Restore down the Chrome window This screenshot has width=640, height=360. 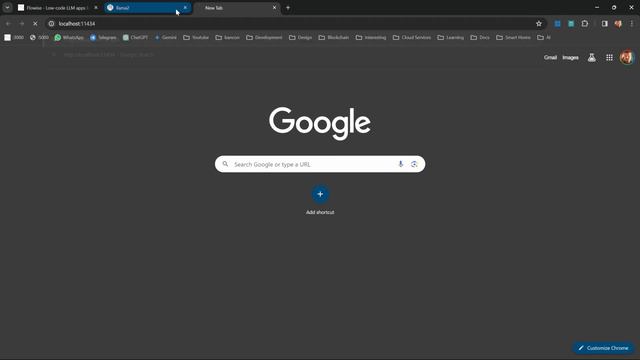click(614, 7)
